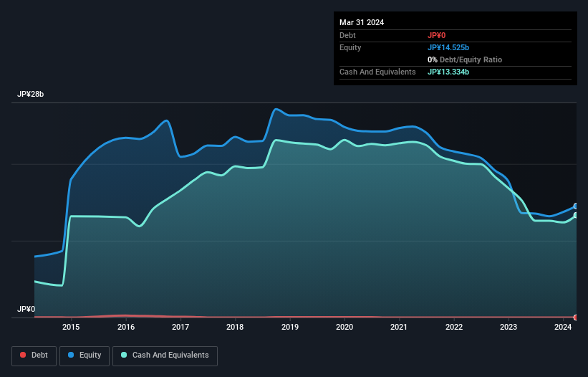This screenshot has height=377, width=588.
Task: Click the 2017 x-axis label
Action: (180, 327)
